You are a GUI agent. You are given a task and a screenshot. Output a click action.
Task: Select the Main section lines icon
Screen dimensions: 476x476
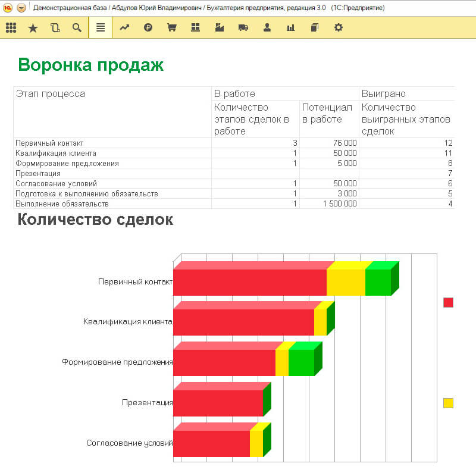pyautogui.click(x=101, y=27)
